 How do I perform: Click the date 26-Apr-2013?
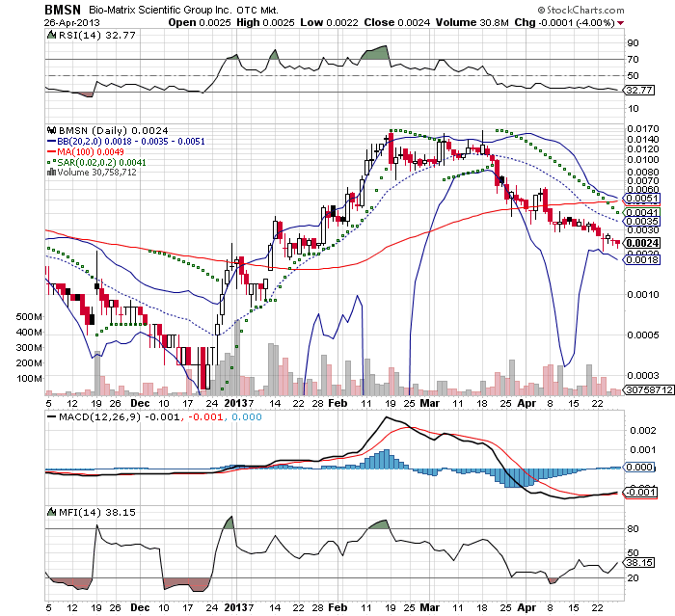(x=72, y=23)
